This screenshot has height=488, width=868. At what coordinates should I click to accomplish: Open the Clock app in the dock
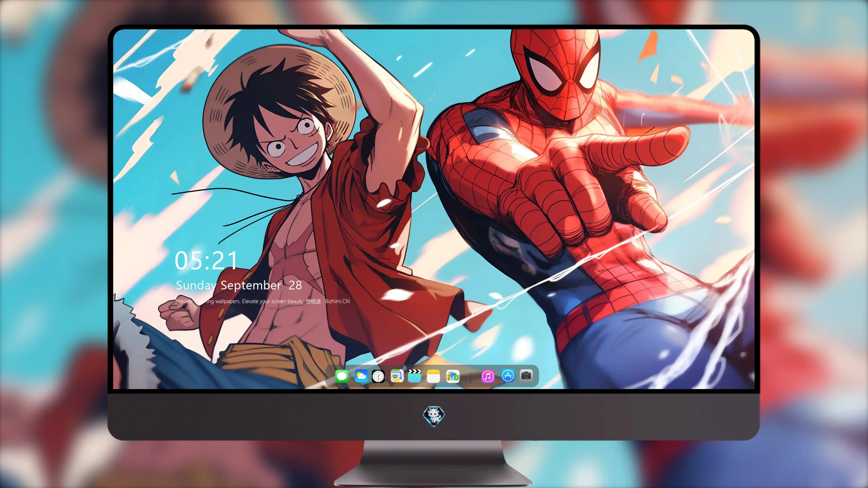[x=378, y=376]
